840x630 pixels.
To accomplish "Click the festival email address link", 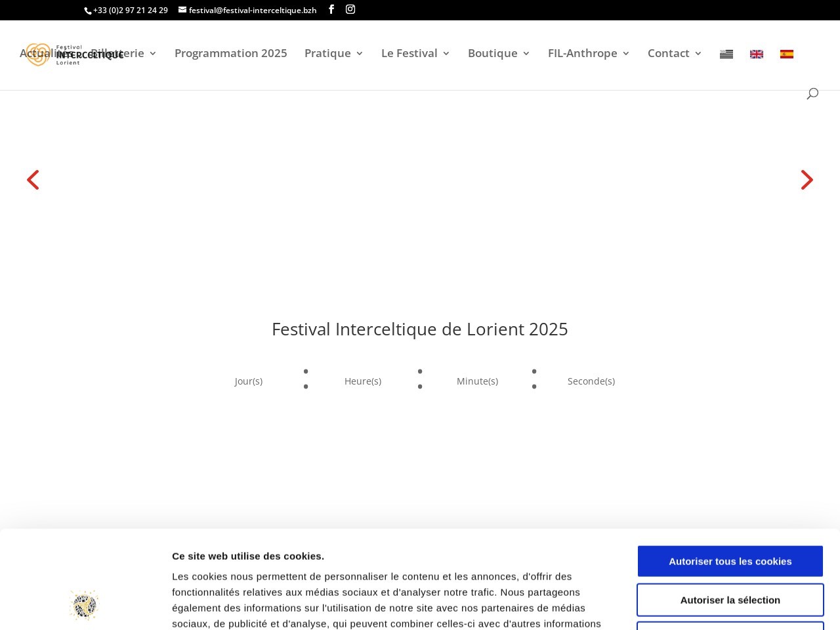I will point(247,10).
